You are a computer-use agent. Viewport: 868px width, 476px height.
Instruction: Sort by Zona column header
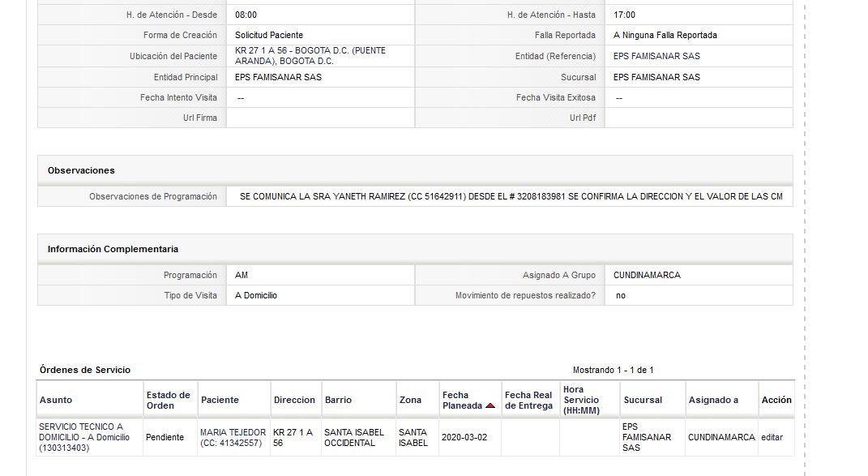(410, 400)
